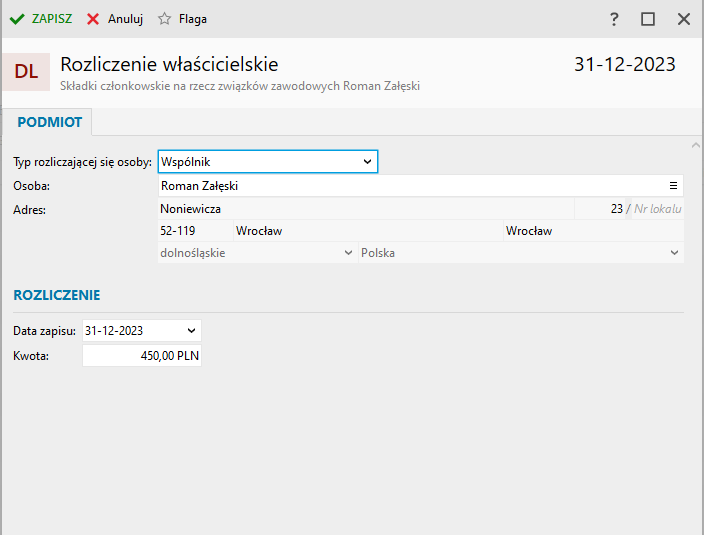This screenshot has width=704, height=535.
Task: Open the Osoba list menu icon
Action: tap(673, 185)
